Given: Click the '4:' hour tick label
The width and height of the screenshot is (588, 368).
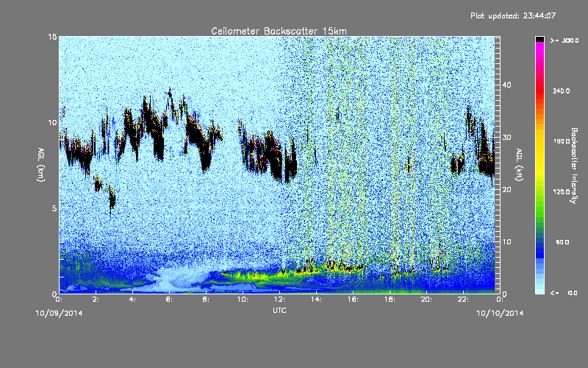Looking at the screenshot, I should pyautogui.click(x=132, y=300).
